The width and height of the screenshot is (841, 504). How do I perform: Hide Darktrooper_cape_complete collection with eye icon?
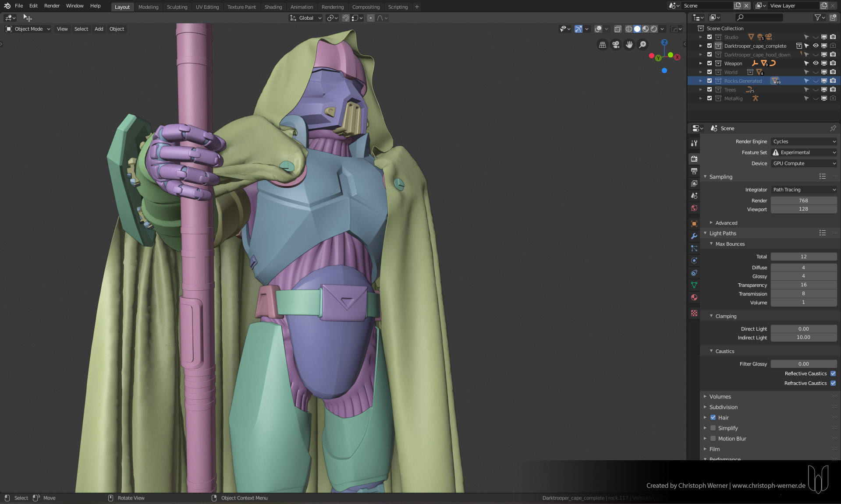[816, 46]
